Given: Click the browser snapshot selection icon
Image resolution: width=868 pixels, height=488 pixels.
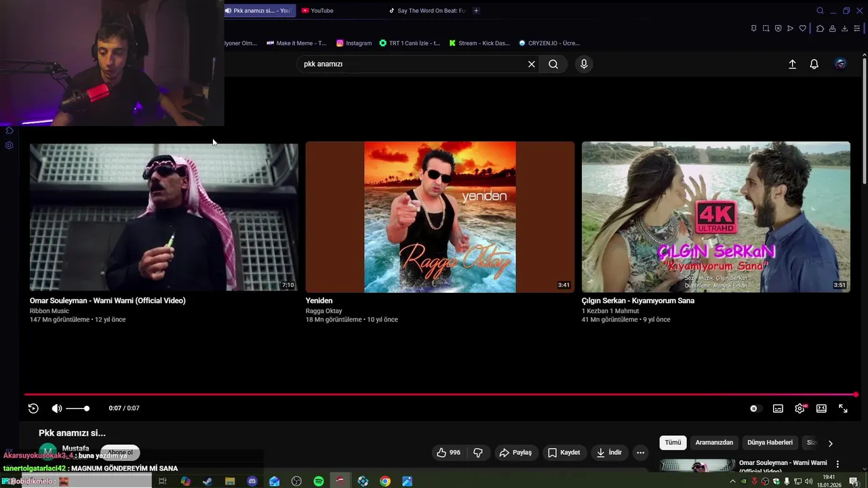Looking at the screenshot, I should (x=766, y=28).
